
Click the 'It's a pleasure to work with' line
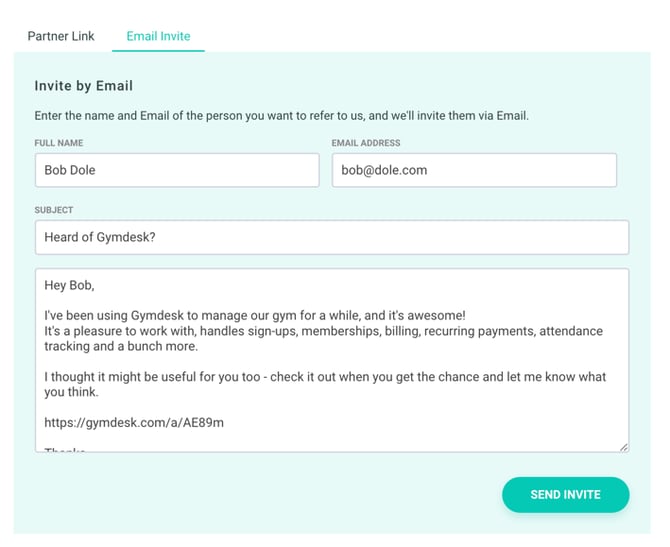point(323,331)
